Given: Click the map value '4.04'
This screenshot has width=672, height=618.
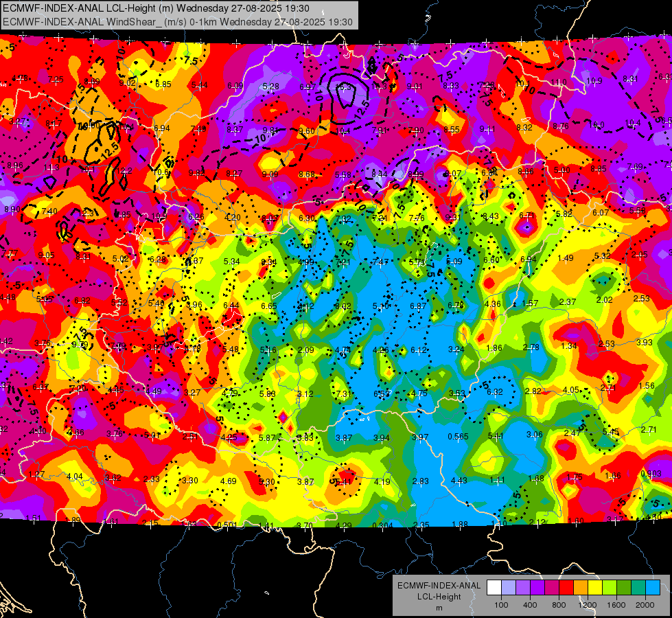Looking at the screenshot, I should [75, 477].
